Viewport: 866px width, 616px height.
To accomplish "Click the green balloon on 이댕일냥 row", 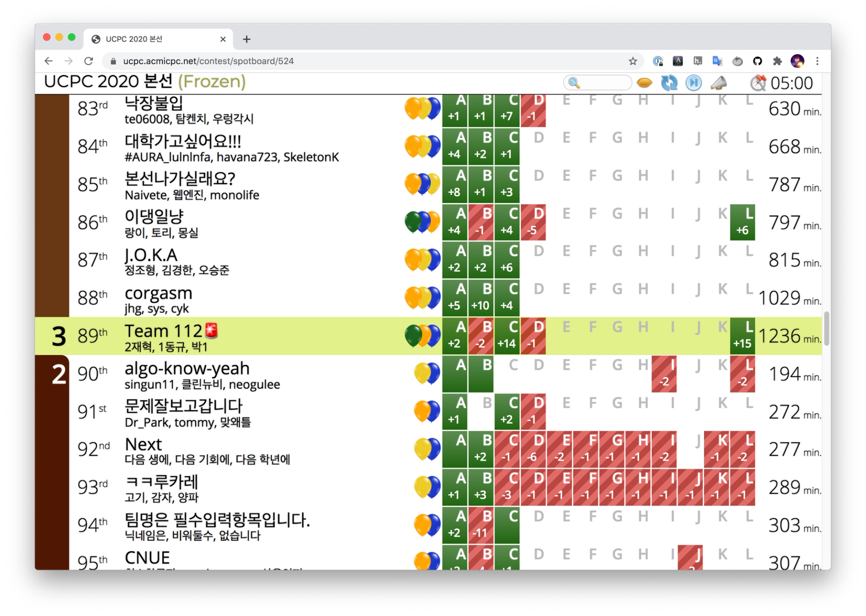I will pos(413,221).
